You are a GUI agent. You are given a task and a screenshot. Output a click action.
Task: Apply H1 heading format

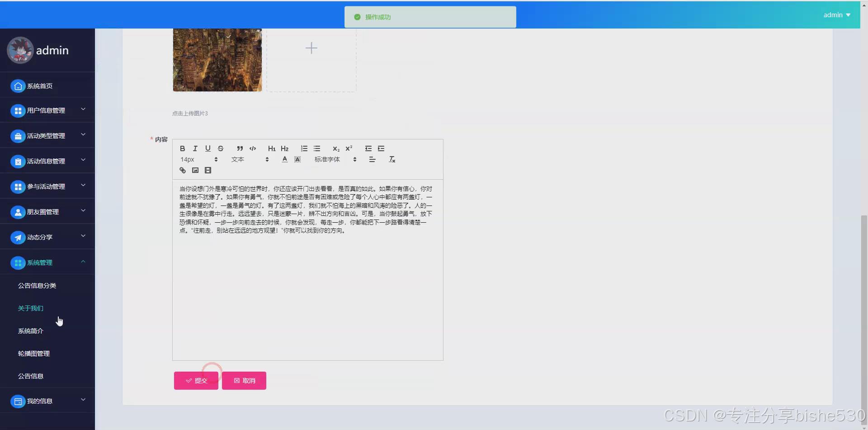coord(272,149)
